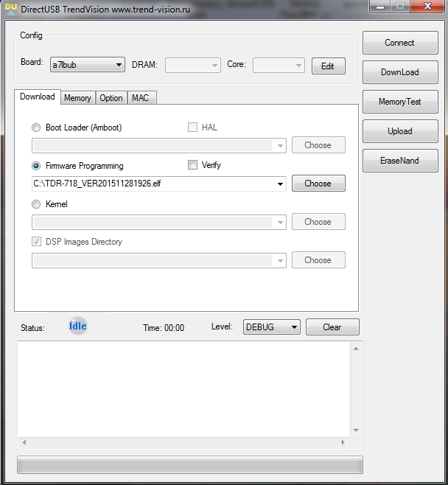This screenshot has width=448, height=485.
Task: Open the Board a7lbub dropdown
Action: 87,65
